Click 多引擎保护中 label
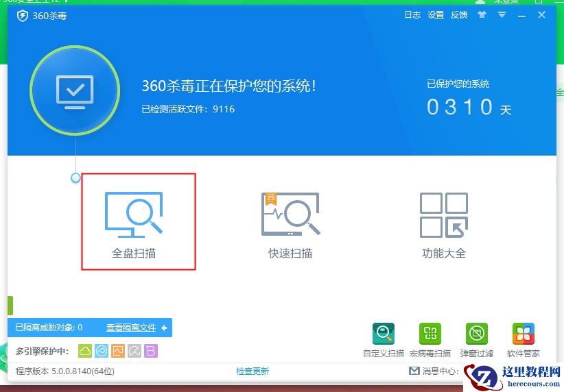564x392 pixels. (x=42, y=351)
